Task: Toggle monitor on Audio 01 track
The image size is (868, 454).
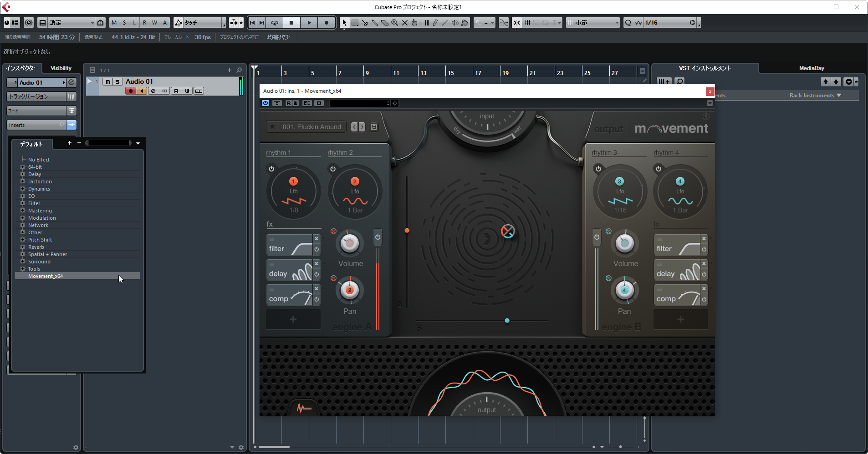Action: pos(142,91)
